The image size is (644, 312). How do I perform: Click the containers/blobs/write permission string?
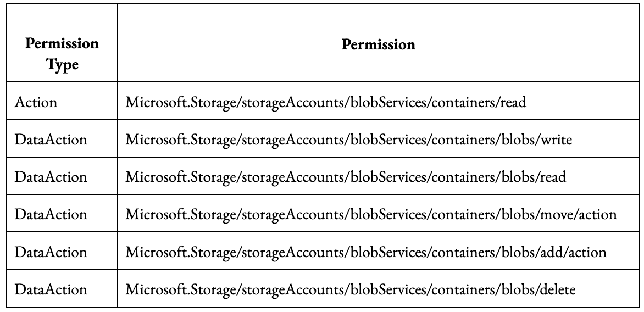349,140
